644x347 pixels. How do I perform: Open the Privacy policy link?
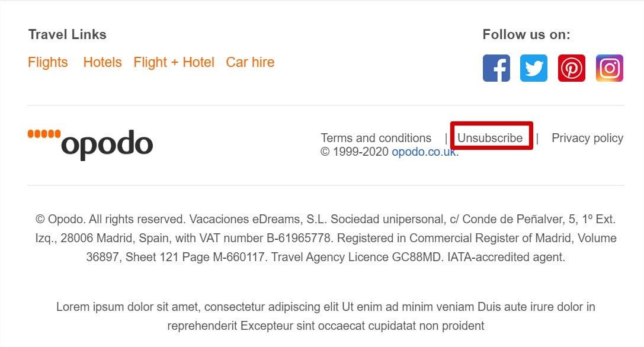[587, 138]
